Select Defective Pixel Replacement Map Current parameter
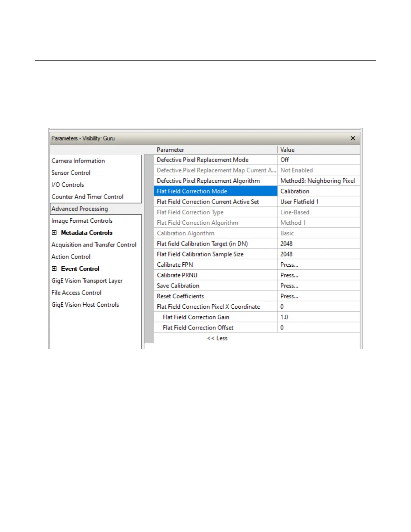Viewport: 411px width, 532px height. 216,170
